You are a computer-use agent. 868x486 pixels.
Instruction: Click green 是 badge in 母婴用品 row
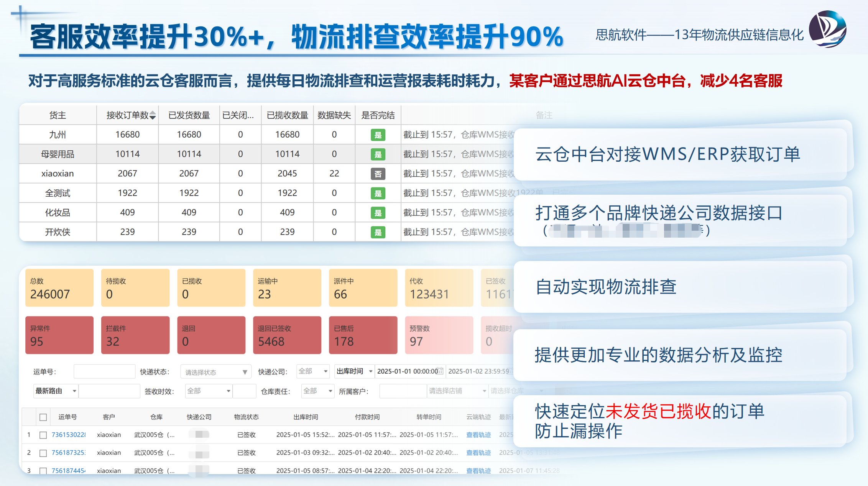point(378,154)
